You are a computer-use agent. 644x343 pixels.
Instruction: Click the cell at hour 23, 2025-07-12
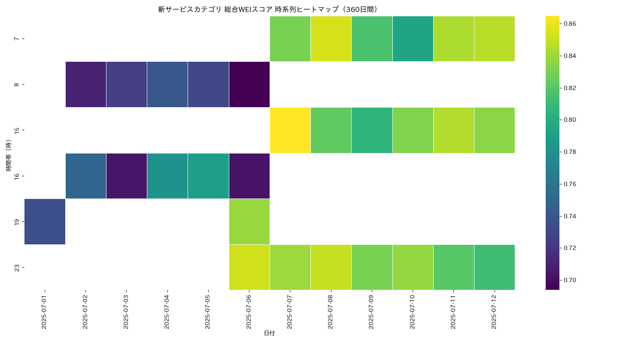pyautogui.click(x=495, y=267)
